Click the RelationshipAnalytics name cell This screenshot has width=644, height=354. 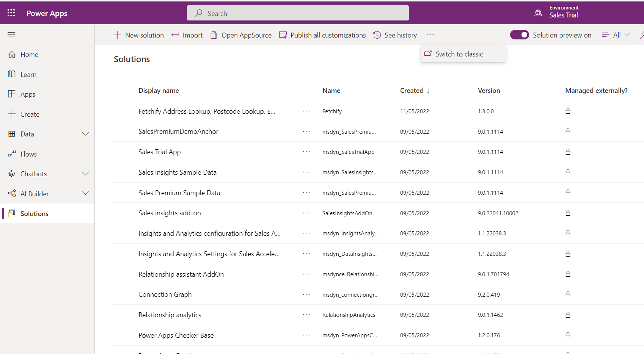[x=349, y=315]
